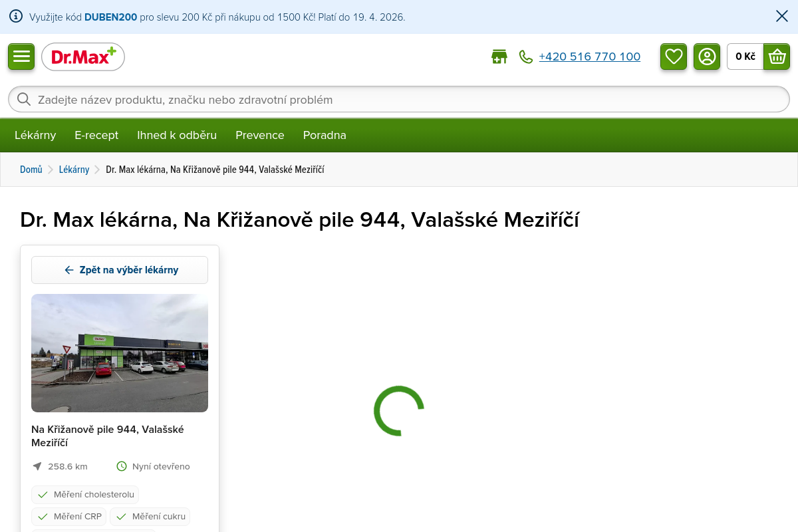The image size is (798, 532).
Task: Click the green phone icon
Action: [x=526, y=57]
